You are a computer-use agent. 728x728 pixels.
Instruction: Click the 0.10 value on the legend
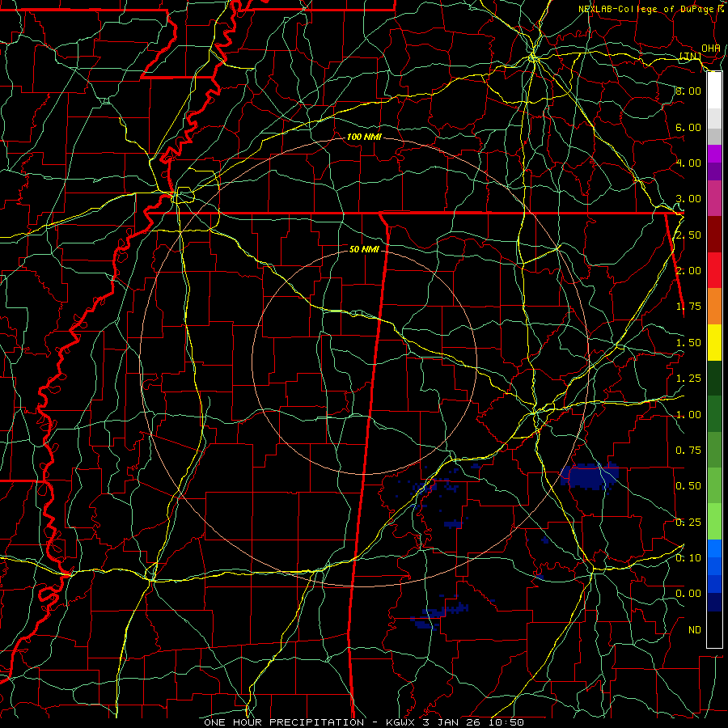click(x=688, y=558)
